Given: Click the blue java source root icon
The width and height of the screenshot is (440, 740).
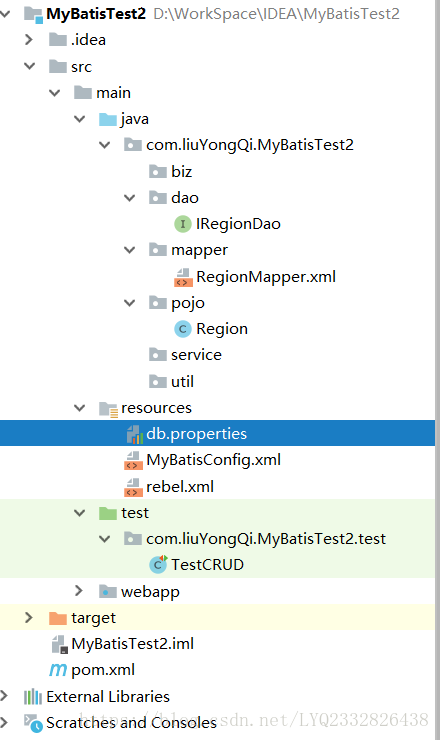Looking at the screenshot, I should pos(108,119).
